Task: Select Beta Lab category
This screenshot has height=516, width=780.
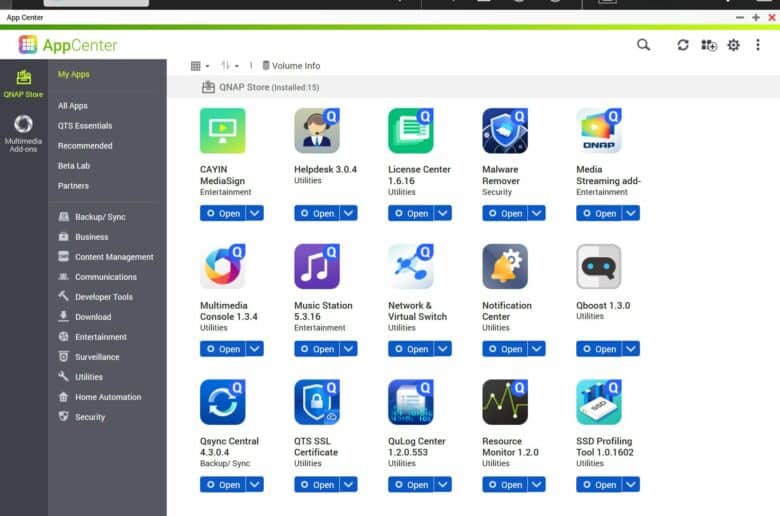Action: tap(74, 166)
